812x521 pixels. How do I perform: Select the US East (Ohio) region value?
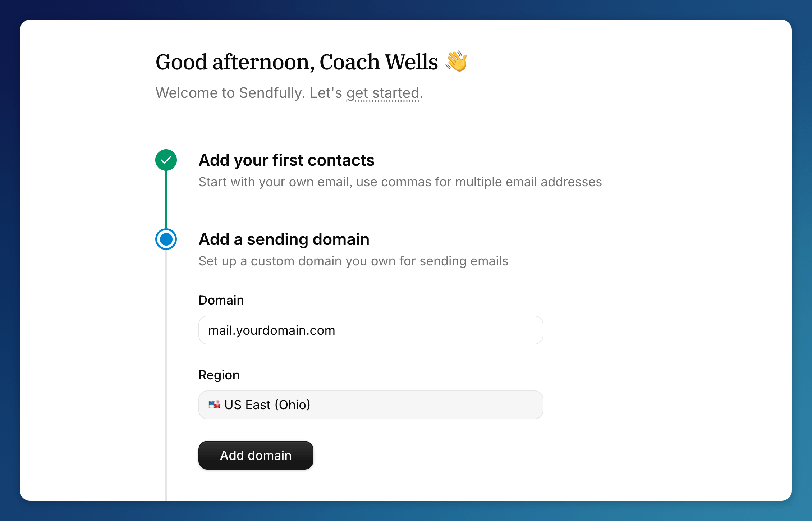tap(267, 405)
